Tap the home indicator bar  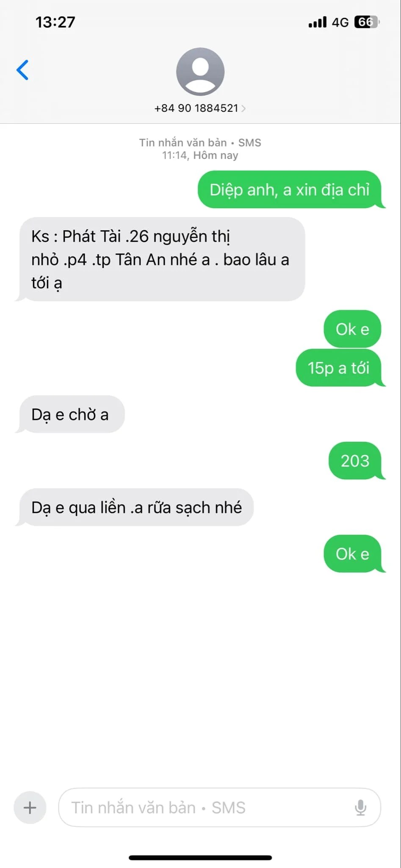pyautogui.click(x=200, y=857)
